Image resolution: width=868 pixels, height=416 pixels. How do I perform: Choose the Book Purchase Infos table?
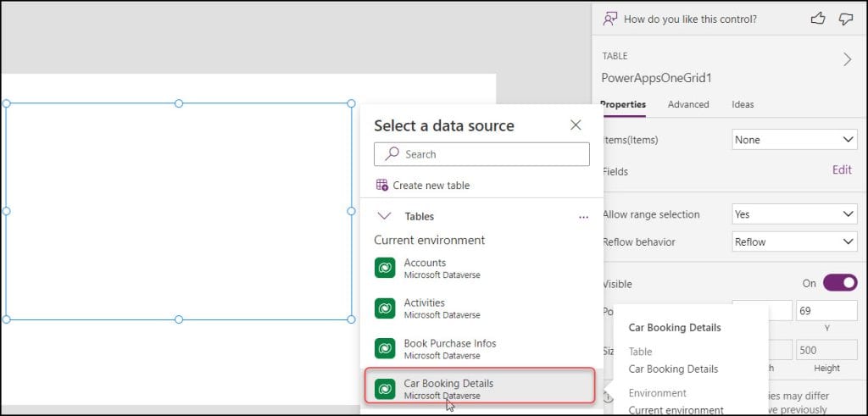point(481,348)
